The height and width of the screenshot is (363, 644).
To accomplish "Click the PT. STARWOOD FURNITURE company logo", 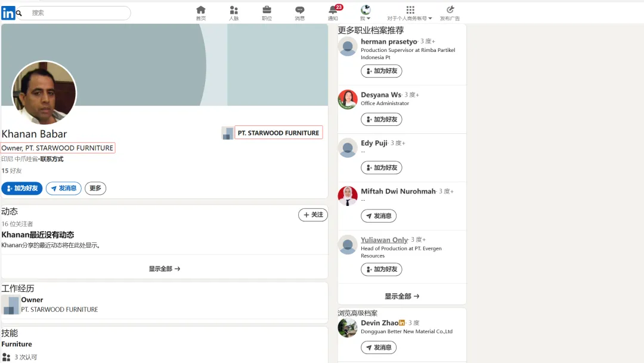I will (x=228, y=133).
